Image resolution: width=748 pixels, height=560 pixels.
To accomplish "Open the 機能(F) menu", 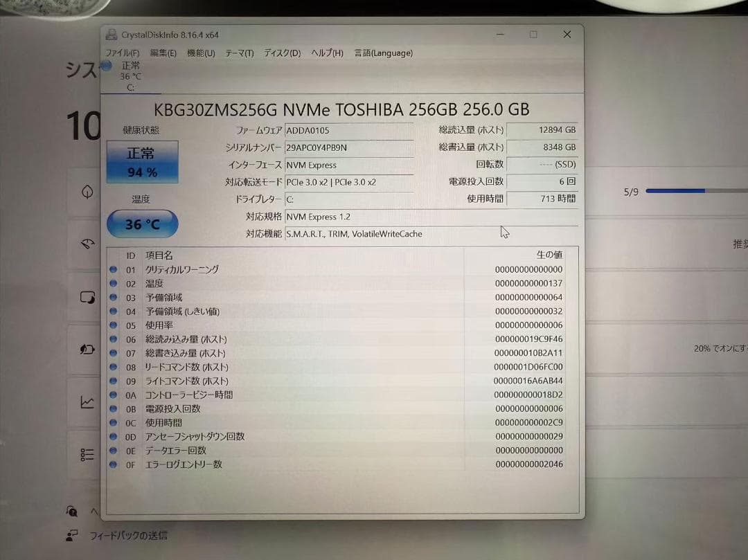I will (201, 53).
